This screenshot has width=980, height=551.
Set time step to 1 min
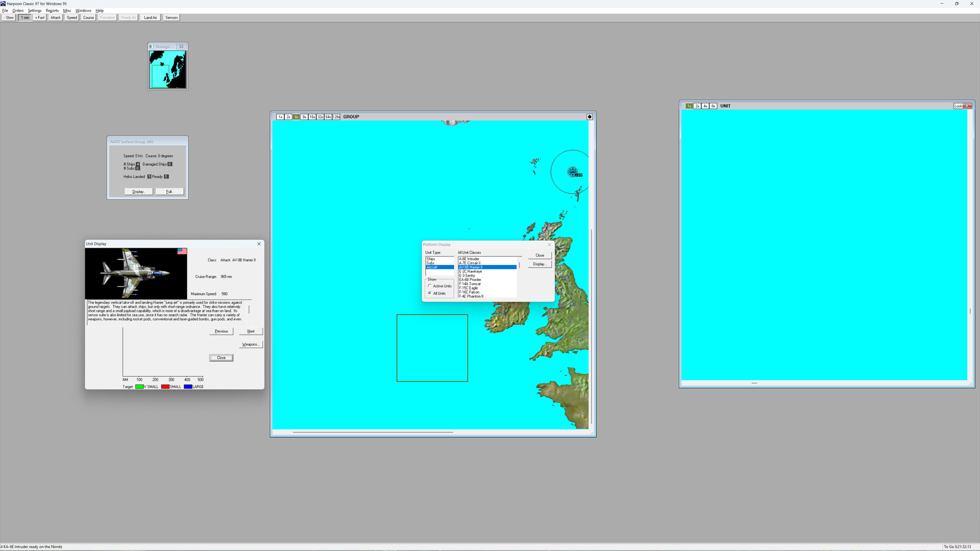(x=24, y=17)
